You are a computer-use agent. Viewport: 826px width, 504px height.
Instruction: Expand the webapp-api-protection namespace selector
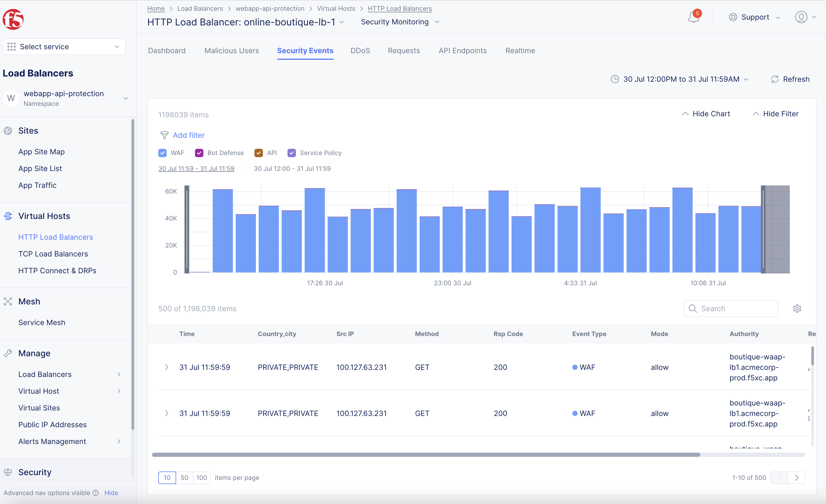click(x=126, y=98)
